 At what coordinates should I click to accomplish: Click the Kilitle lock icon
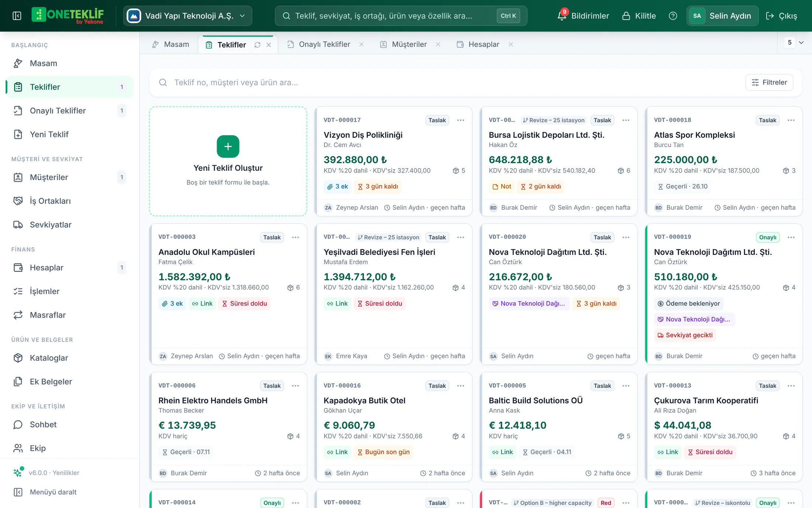626,16
